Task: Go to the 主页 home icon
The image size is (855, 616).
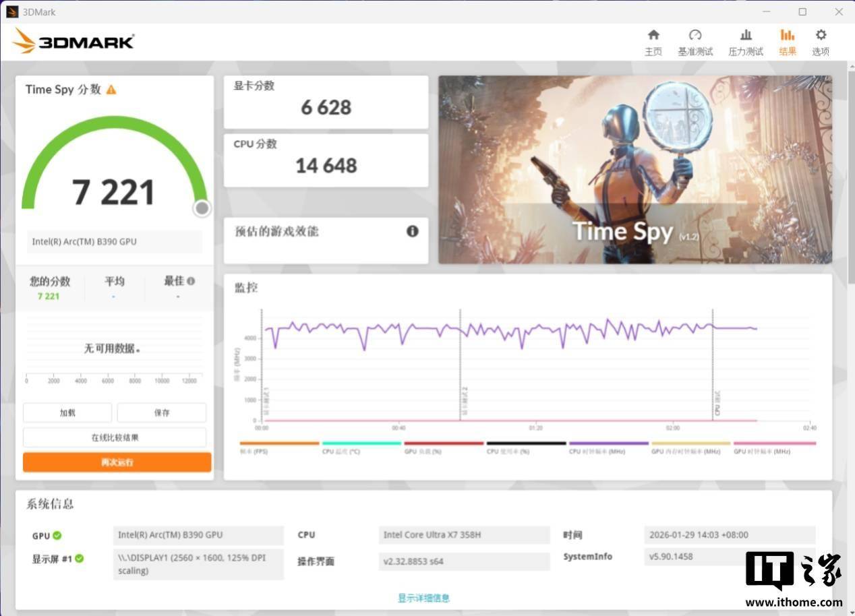Action: [x=653, y=35]
